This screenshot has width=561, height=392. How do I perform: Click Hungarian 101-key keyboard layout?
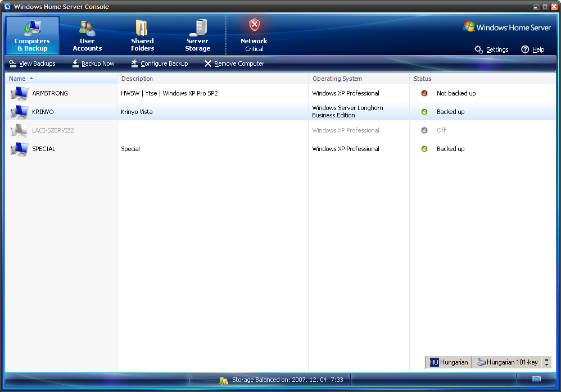pos(508,362)
